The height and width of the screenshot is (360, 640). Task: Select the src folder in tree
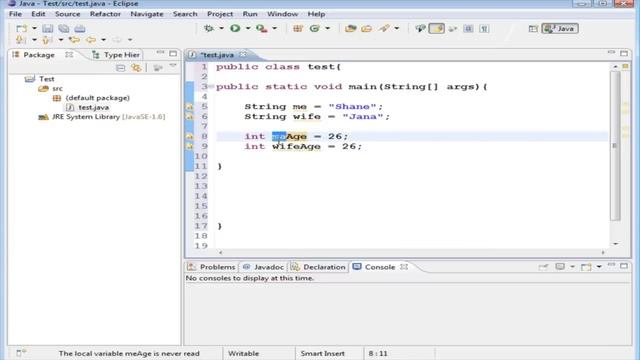(57, 89)
